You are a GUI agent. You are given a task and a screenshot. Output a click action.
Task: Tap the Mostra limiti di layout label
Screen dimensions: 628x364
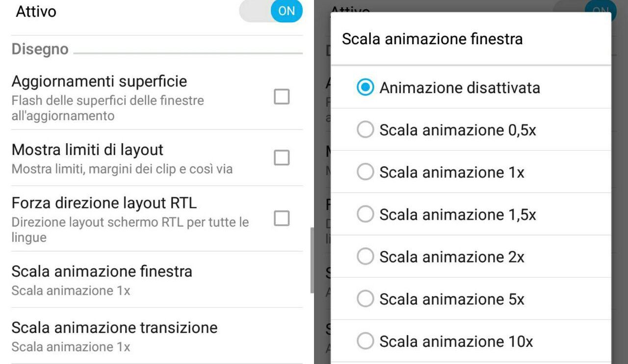[x=87, y=150]
